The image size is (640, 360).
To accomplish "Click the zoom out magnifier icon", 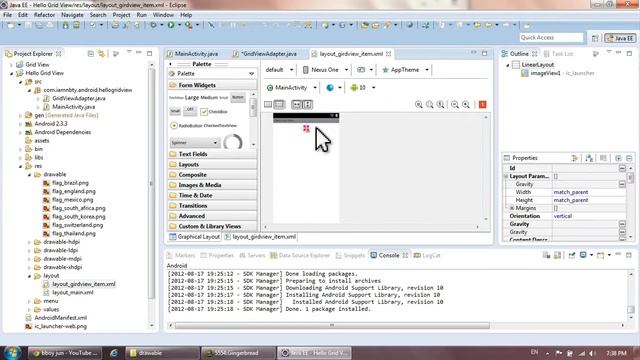I will [x=455, y=105].
